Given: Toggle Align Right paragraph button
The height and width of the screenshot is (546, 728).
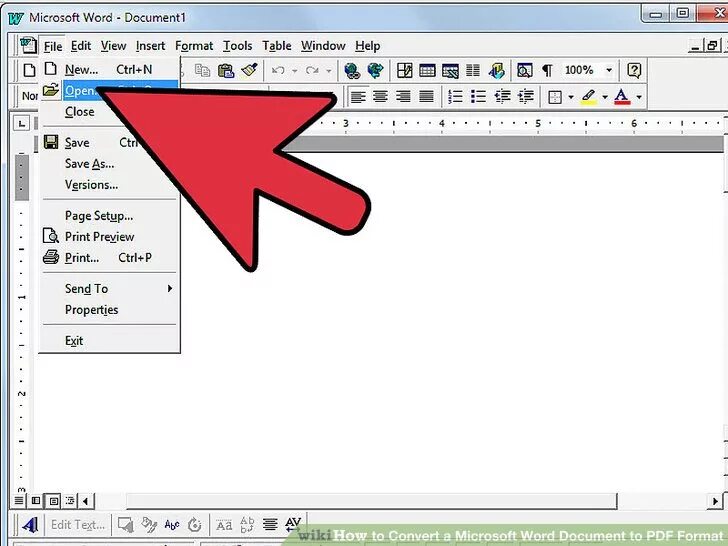Looking at the screenshot, I should point(403,97).
